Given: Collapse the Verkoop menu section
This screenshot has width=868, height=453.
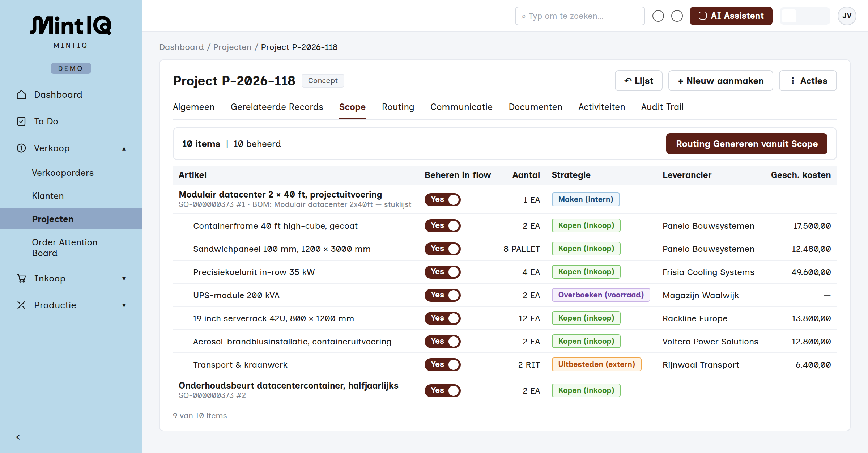Looking at the screenshot, I should [124, 148].
